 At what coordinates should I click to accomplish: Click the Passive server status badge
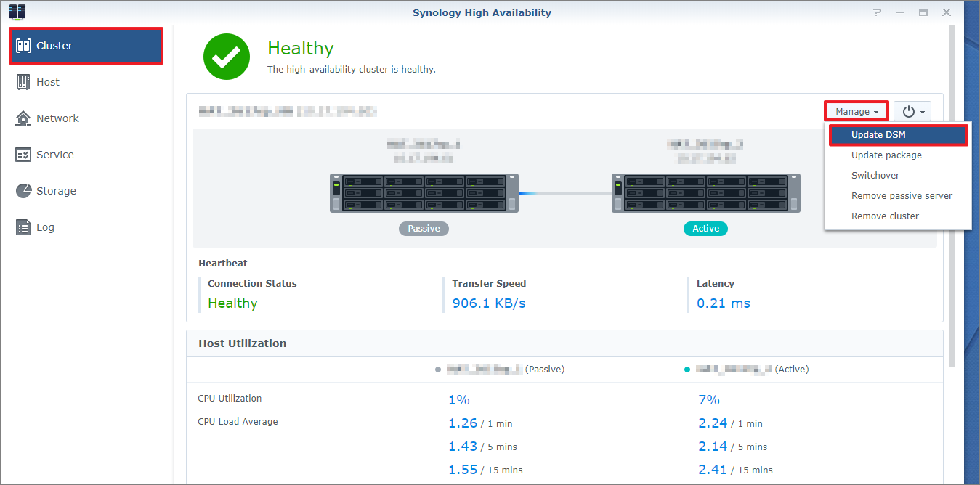424,229
